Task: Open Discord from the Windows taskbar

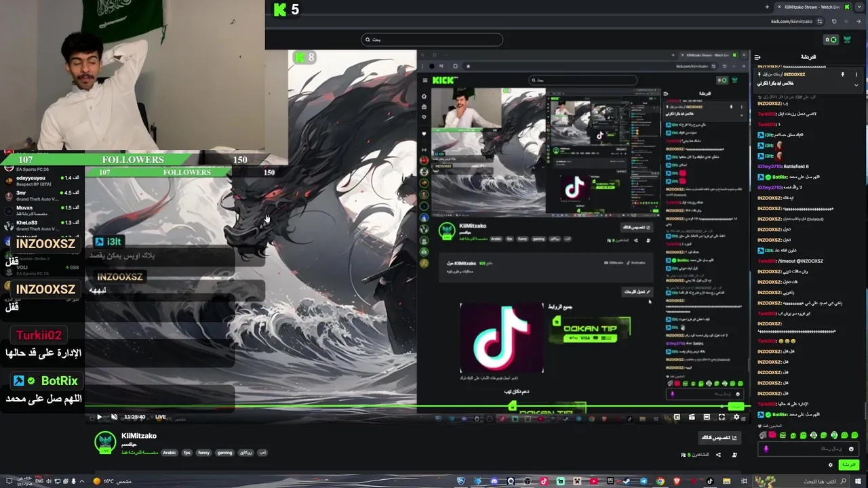Action: [494, 481]
